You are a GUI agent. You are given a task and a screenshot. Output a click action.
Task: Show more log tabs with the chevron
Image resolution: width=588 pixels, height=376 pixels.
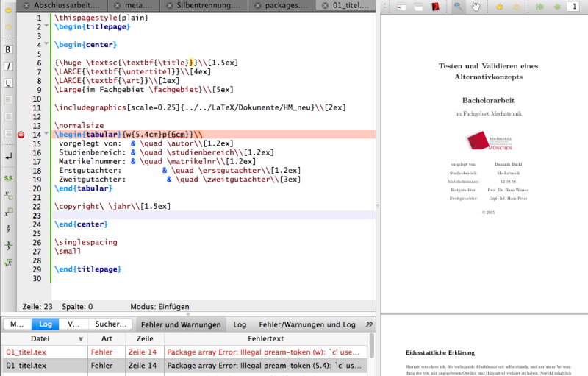coord(369,324)
